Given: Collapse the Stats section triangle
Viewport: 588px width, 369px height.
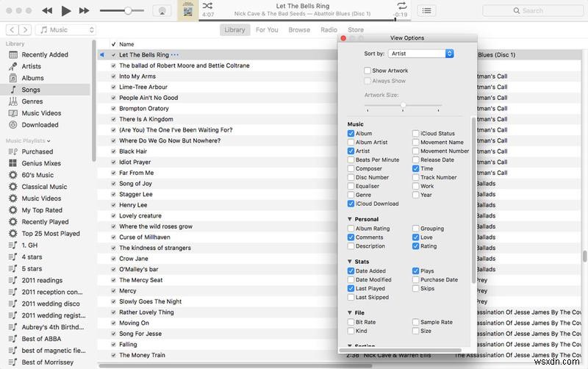Looking at the screenshot, I should click(x=350, y=262).
